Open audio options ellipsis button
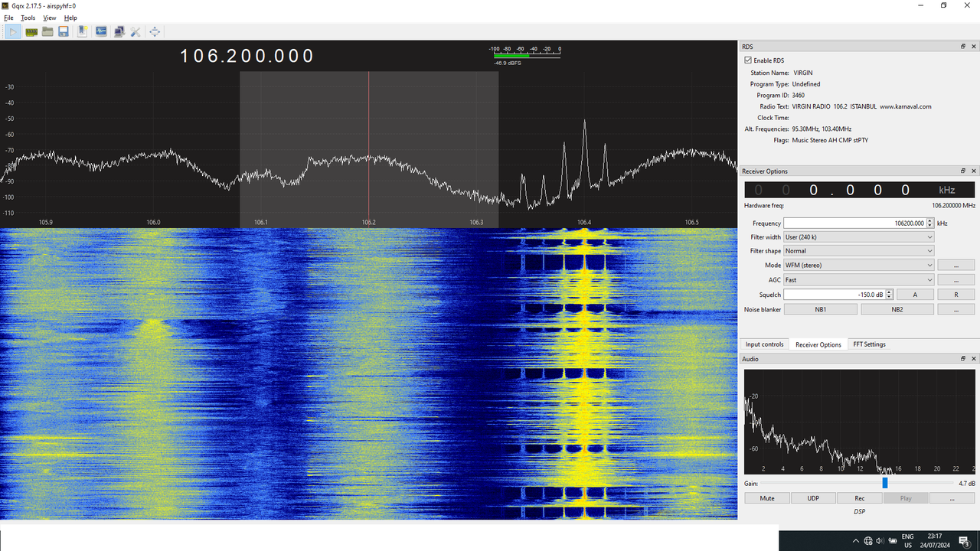This screenshot has width=980, height=551. pyautogui.click(x=952, y=498)
